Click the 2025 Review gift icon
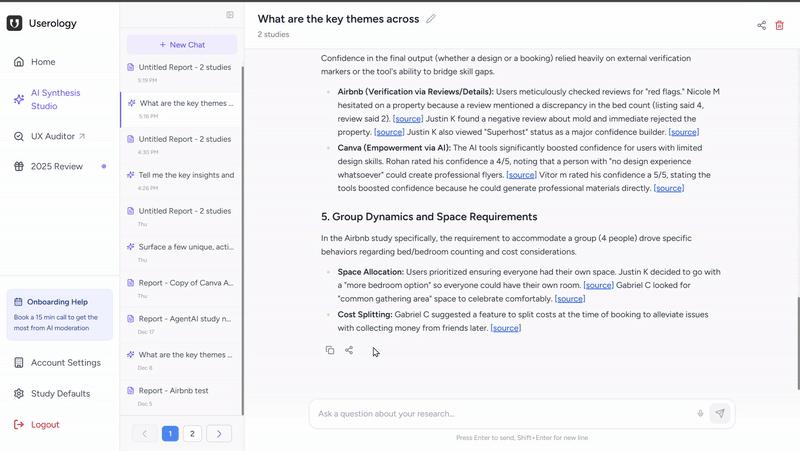The height and width of the screenshot is (451, 800). tap(19, 166)
